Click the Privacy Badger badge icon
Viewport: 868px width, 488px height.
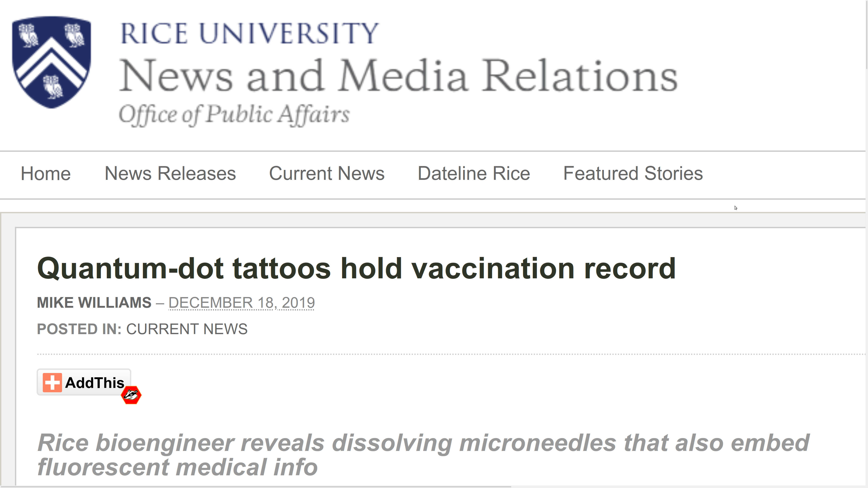pos(131,395)
